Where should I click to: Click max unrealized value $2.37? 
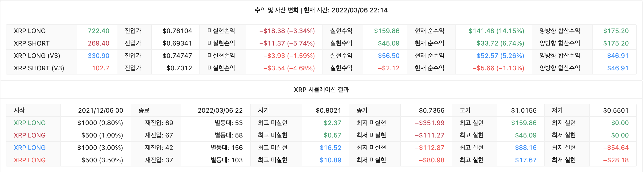tap(332, 123)
